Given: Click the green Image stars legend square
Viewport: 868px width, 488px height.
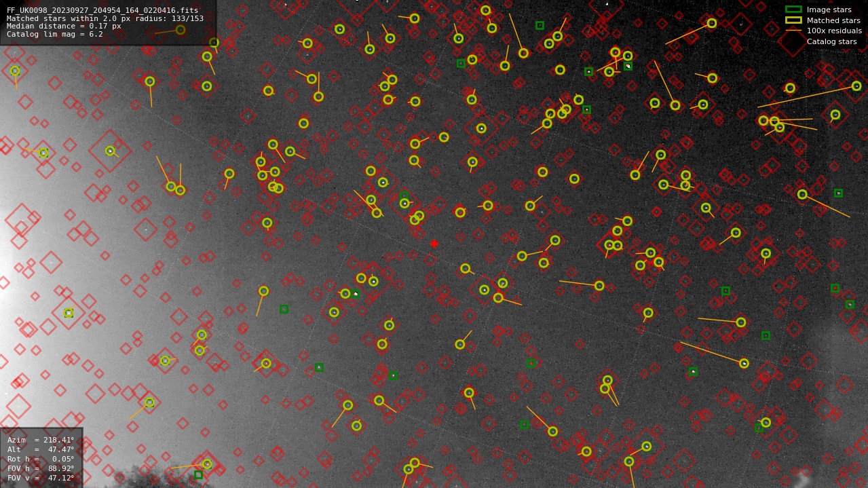Looking at the screenshot, I should [793, 10].
